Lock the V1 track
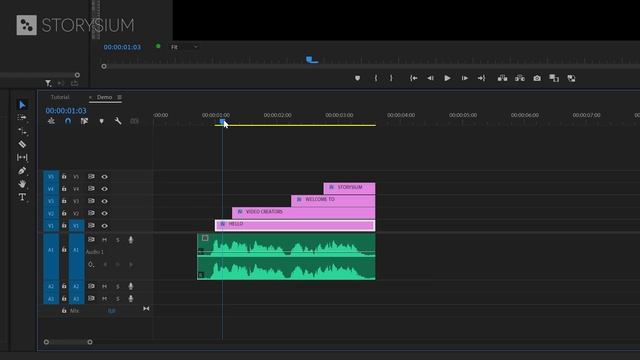640x360 pixels. tap(64, 225)
